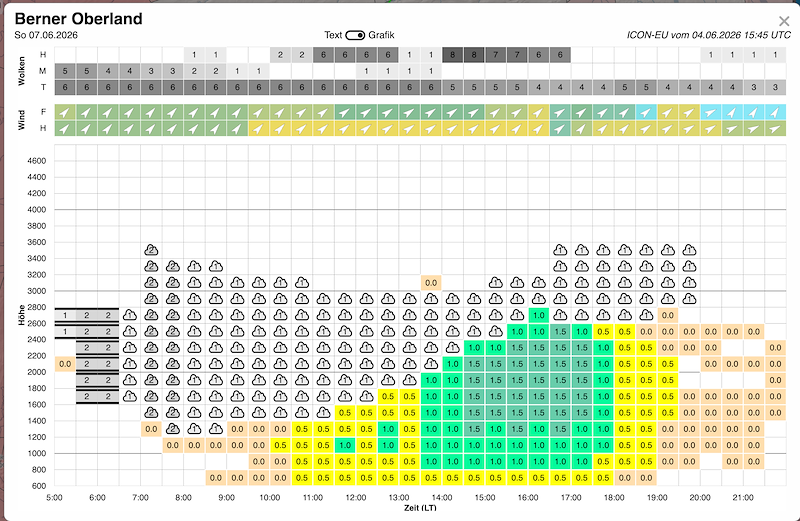Click the lowest cloud icon in the 19:30 column
Screen dimensions: 800x521
coord(689,299)
